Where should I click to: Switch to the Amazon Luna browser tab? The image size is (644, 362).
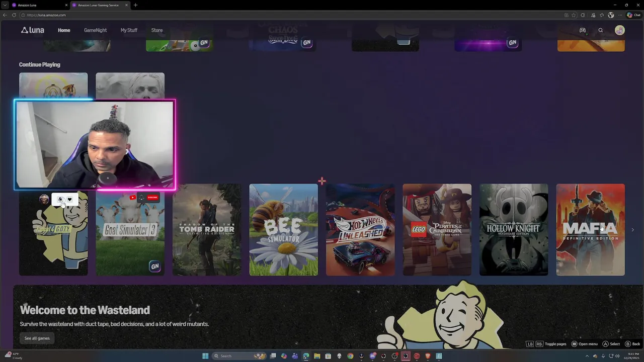coord(39,5)
